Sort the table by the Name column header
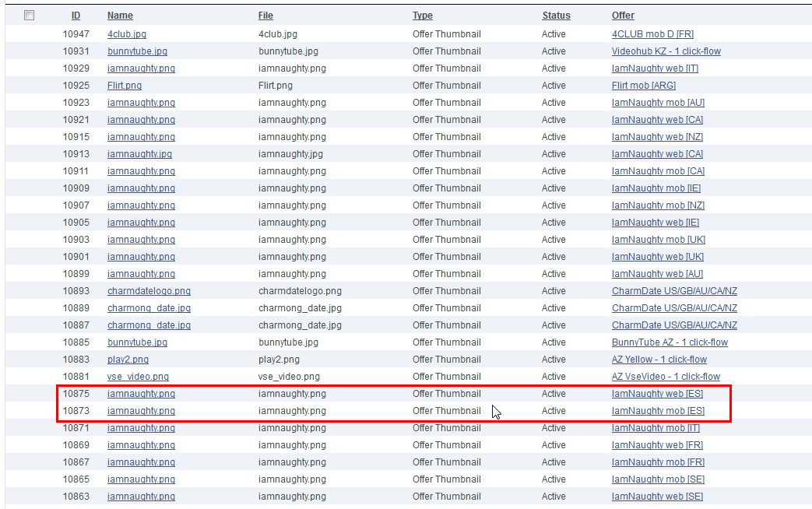Image resolution: width=812 pixels, height=509 pixels. [x=120, y=16]
